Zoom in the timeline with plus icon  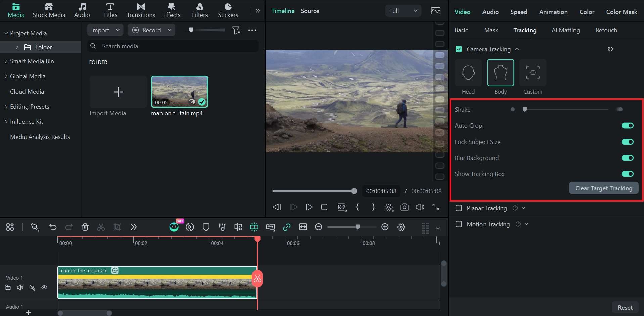coord(385,227)
